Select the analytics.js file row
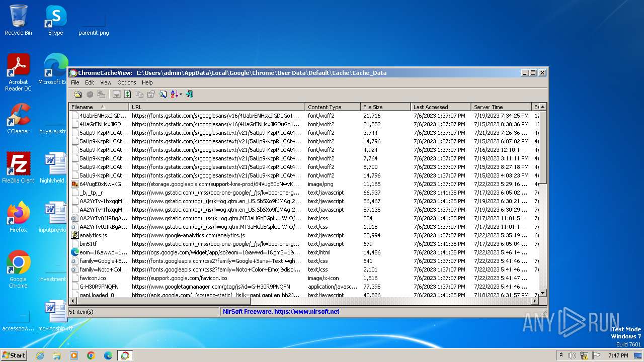Viewport: 644px width, 362px height. (x=304, y=235)
